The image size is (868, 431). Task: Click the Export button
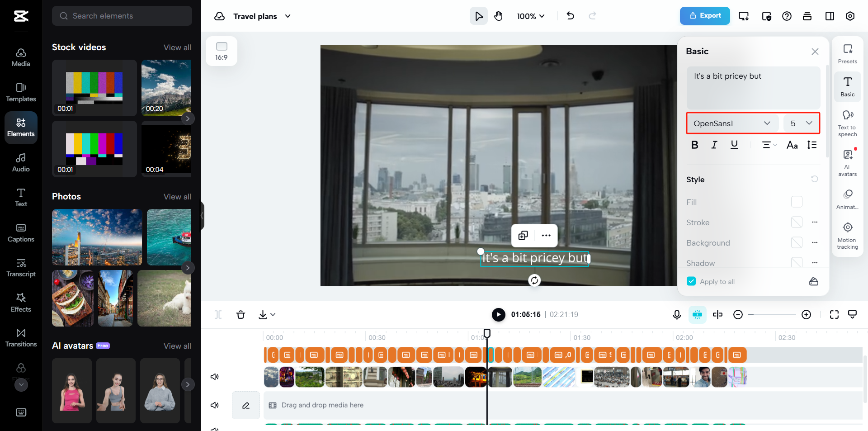705,16
